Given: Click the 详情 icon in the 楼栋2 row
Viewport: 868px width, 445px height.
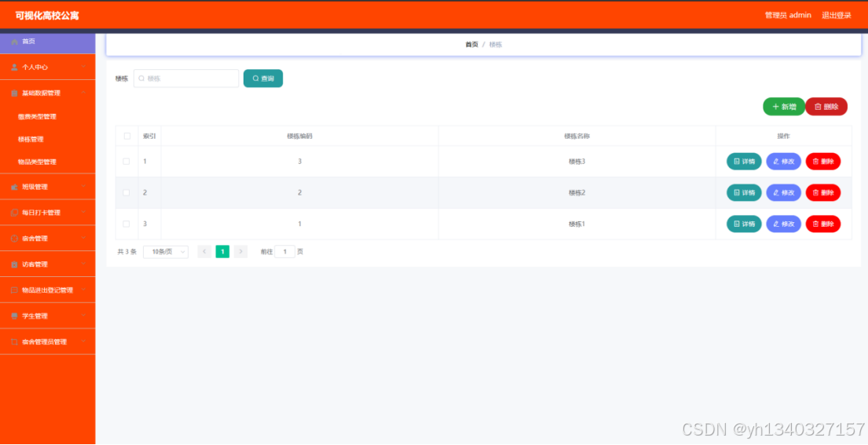Looking at the screenshot, I should [737, 192].
